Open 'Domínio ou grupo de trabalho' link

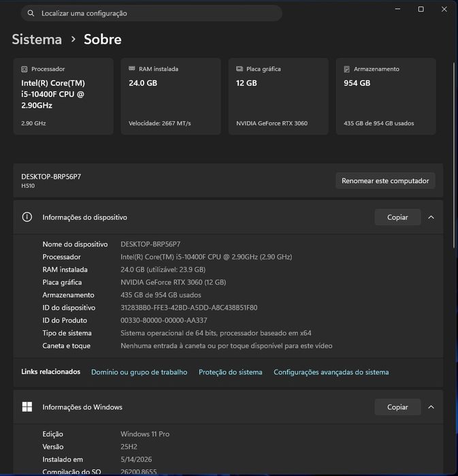click(x=140, y=372)
